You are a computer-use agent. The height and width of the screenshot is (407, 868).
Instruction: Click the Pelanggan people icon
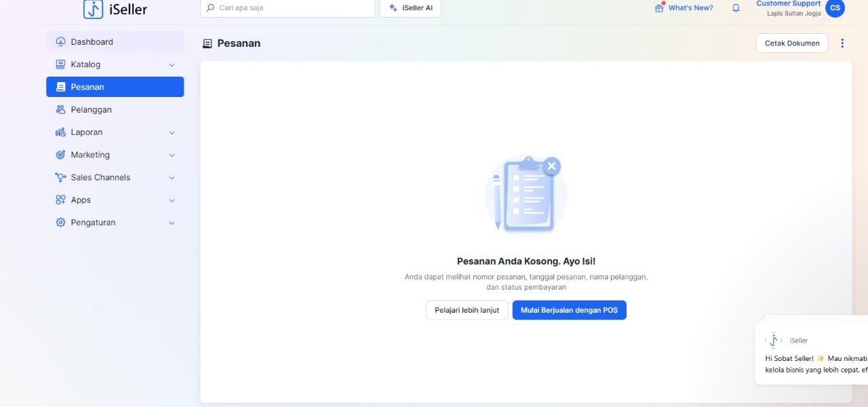[x=60, y=110]
